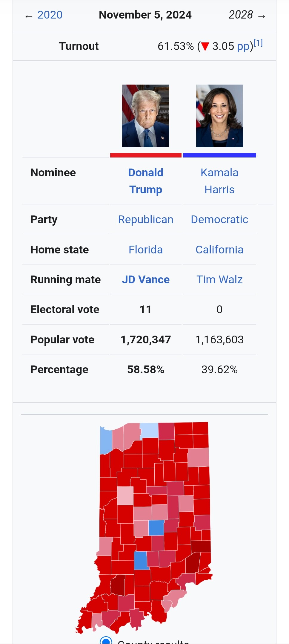Image resolution: width=289 pixels, height=644 pixels.
Task: Open the Donald Trump nominee link
Action: click(x=146, y=181)
